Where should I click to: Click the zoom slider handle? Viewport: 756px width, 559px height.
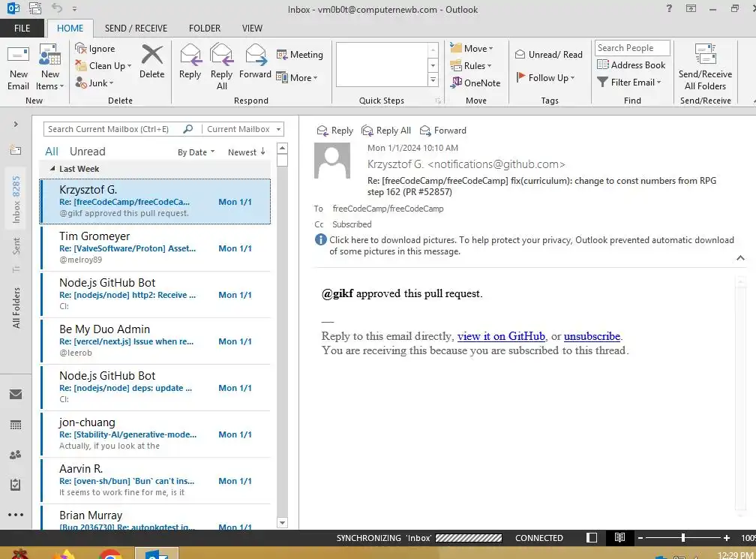coord(683,538)
